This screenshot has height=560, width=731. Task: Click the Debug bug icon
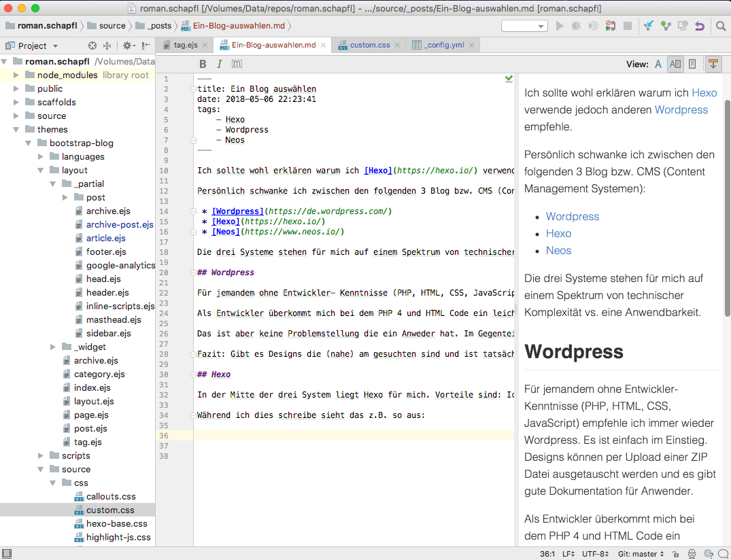pos(576,26)
